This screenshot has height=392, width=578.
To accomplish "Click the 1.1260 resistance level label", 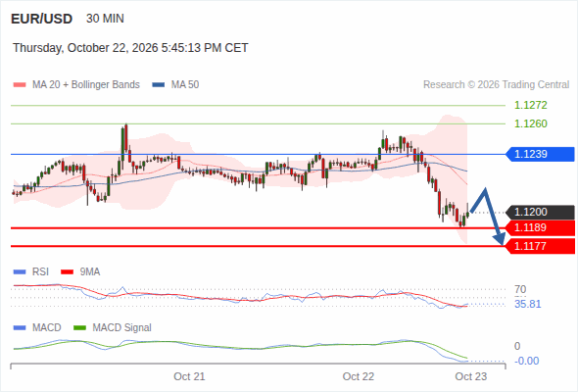I will [x=531, y=123].
